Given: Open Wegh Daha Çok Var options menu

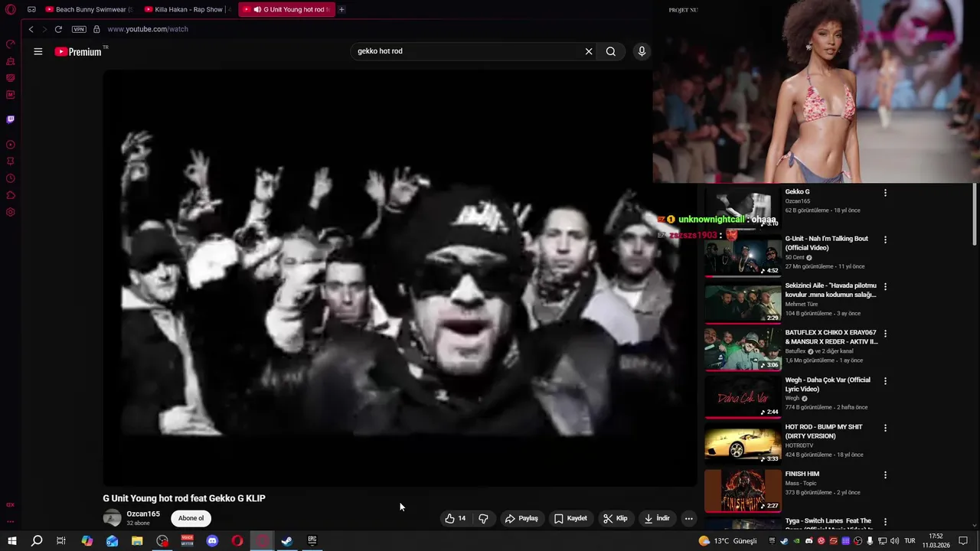Looking at the screenshot, I should 885,381.
